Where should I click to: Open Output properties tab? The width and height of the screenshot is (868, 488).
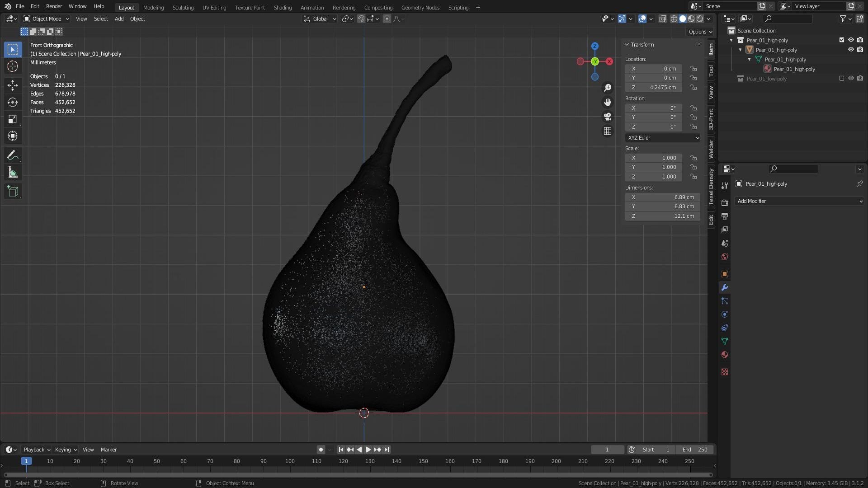point(725,216)
